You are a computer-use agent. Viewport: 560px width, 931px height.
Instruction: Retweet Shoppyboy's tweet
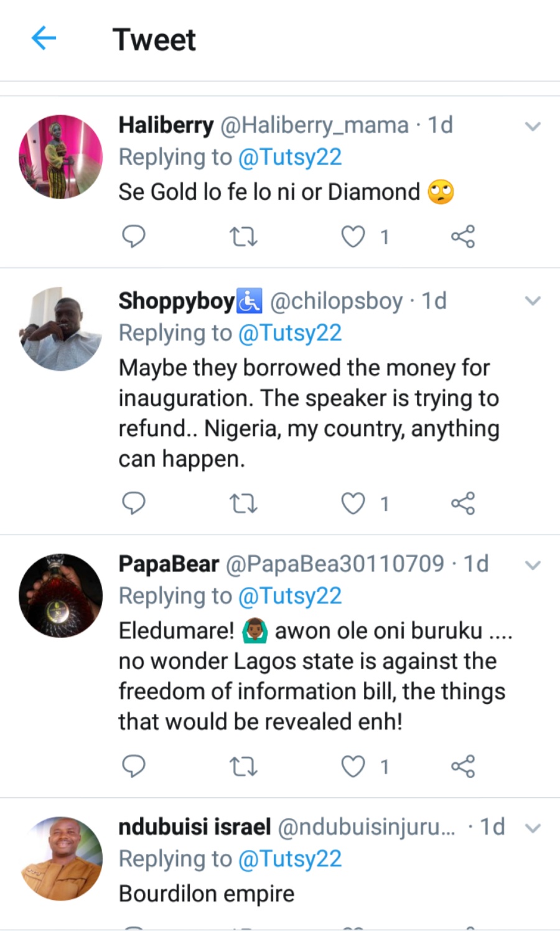243,503
